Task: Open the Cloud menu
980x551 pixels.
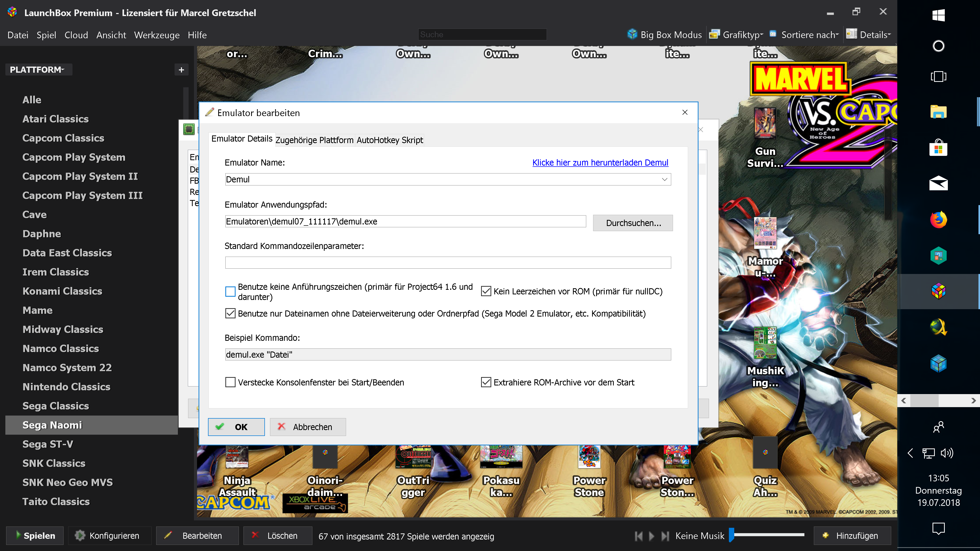Action: coord(76,35)
